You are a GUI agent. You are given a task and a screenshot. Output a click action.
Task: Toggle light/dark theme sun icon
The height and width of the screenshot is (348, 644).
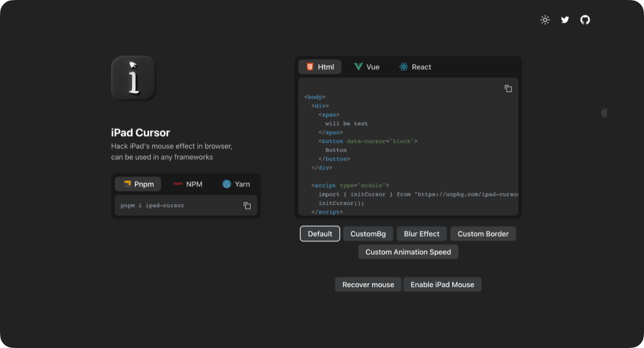545,20
